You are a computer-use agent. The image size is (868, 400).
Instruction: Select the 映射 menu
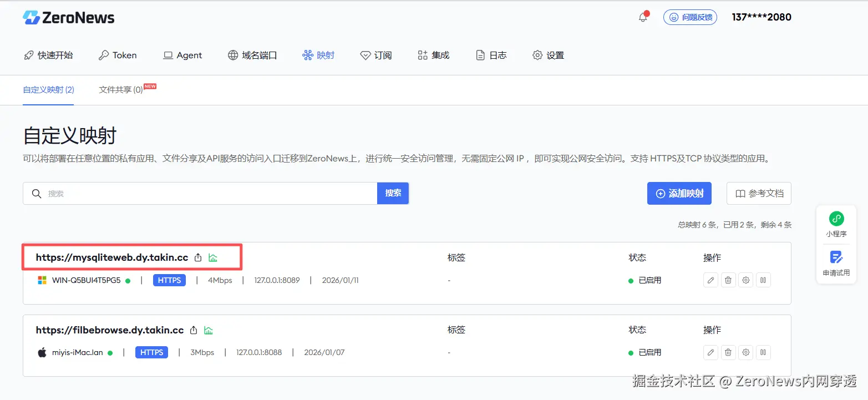pyautogui.click(x=318, y=55)
